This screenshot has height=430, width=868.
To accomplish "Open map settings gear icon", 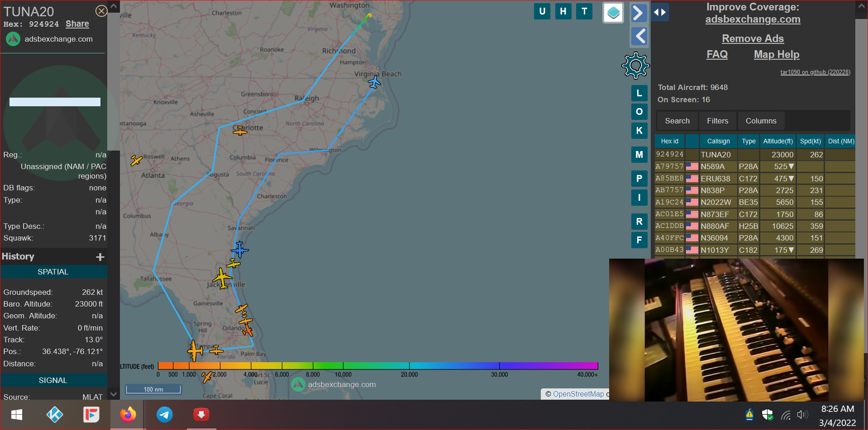I will 636,66.
